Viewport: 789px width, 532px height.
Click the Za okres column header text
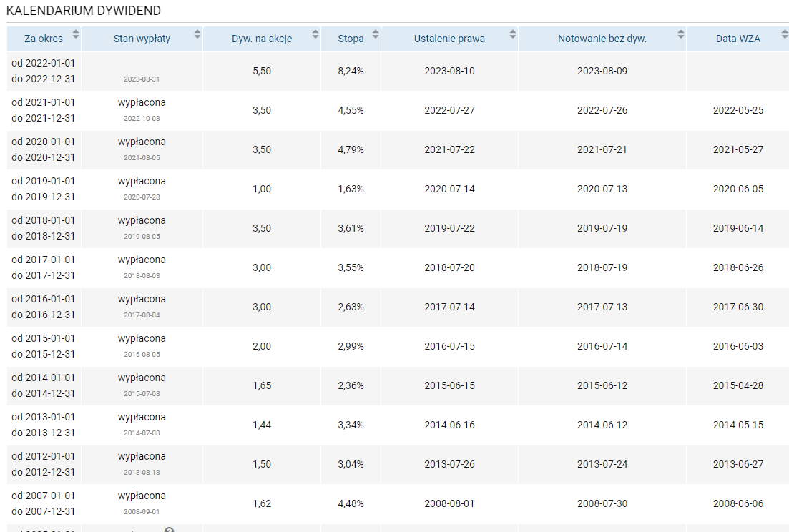point(44,39)
